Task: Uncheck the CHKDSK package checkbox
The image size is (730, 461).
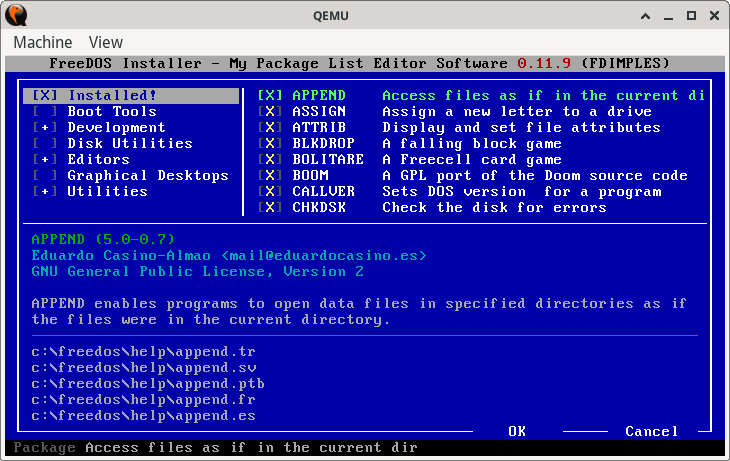Action: click(x=270, y=207)
